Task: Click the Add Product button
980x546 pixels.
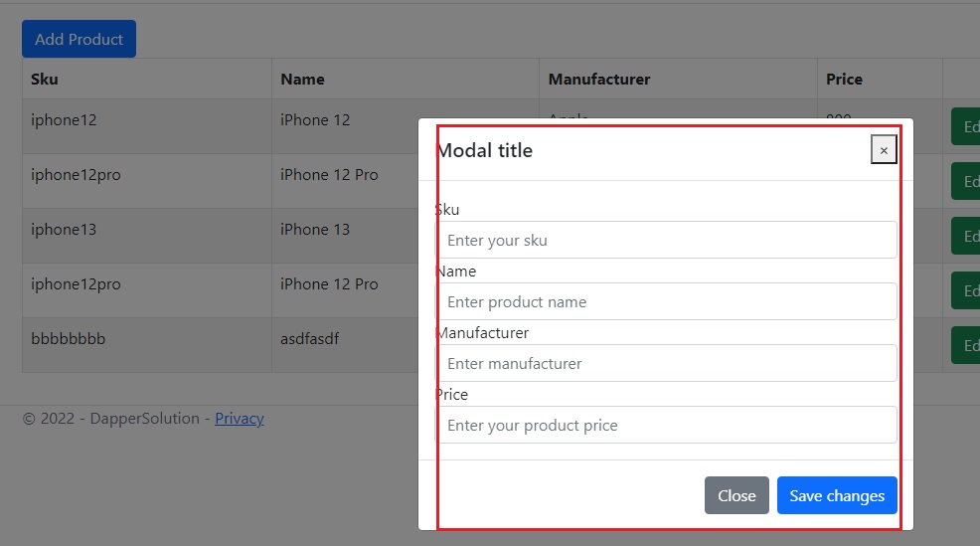Action: 79,39
